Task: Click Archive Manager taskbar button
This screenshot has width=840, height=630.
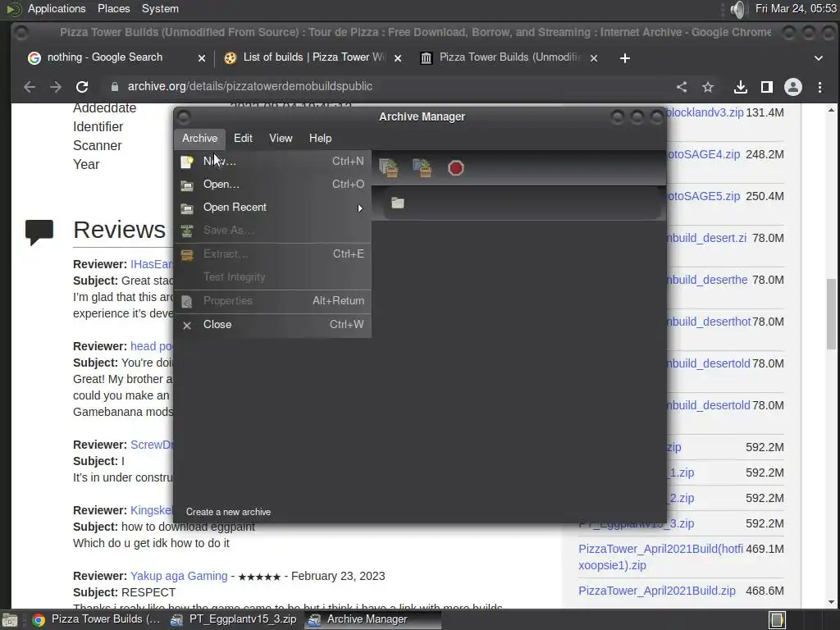Action: point(373,619)
